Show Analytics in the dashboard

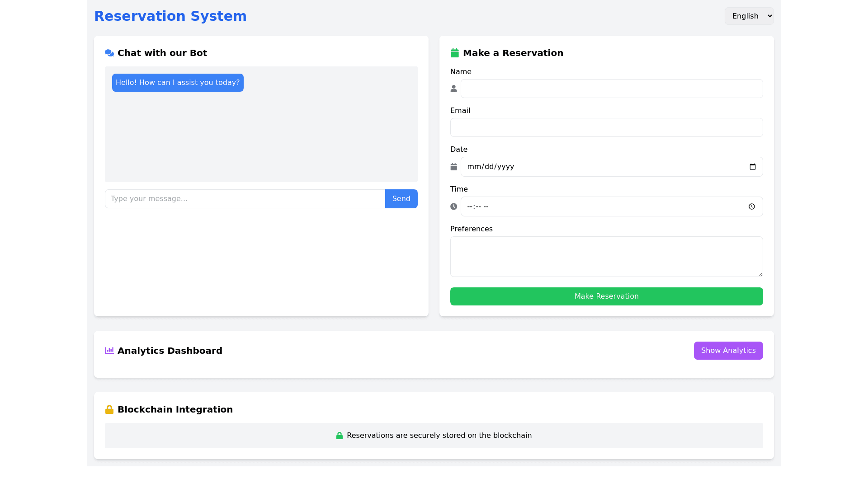point(728,351)
